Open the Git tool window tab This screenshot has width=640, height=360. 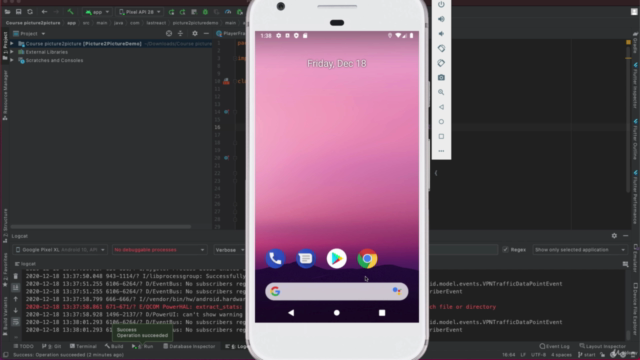(x=51, y=346)
